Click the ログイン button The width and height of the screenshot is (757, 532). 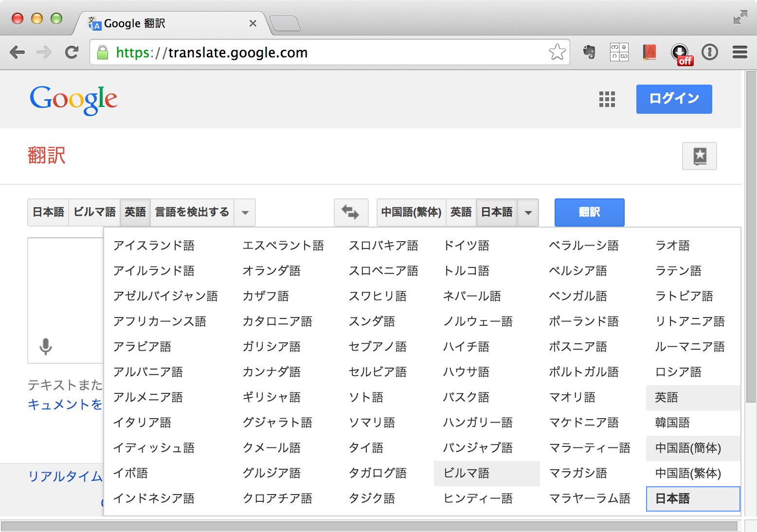[x=674, y=99]
